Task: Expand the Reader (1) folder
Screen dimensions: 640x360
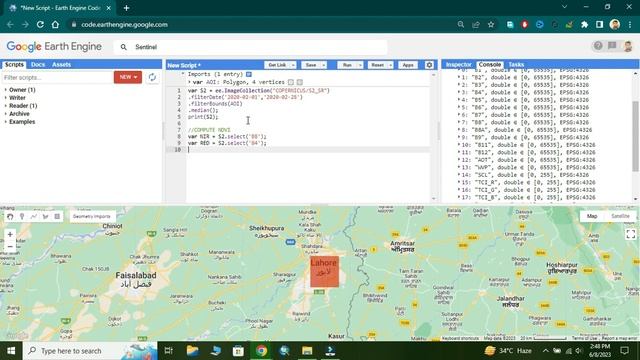Action: 6,106
